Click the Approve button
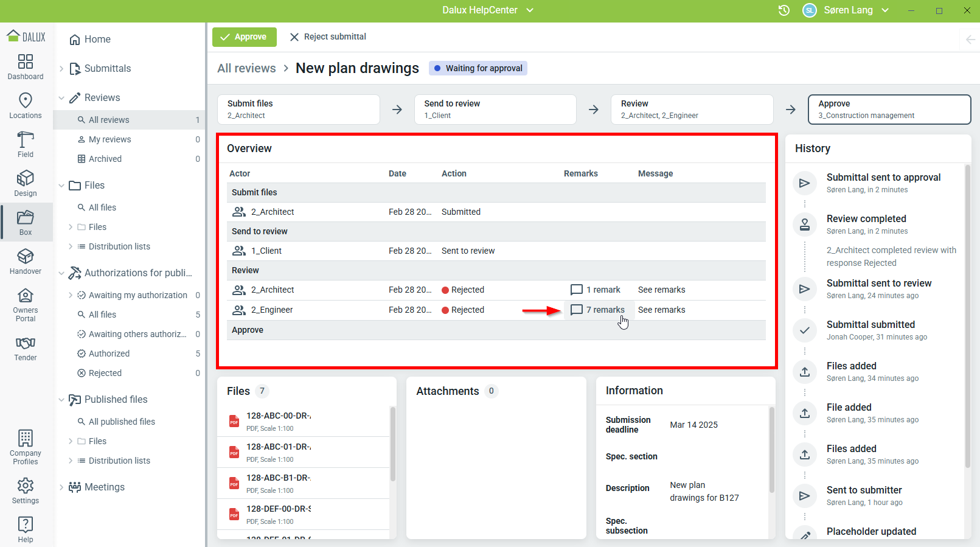980x547 pixels. [x=244, y=37]
